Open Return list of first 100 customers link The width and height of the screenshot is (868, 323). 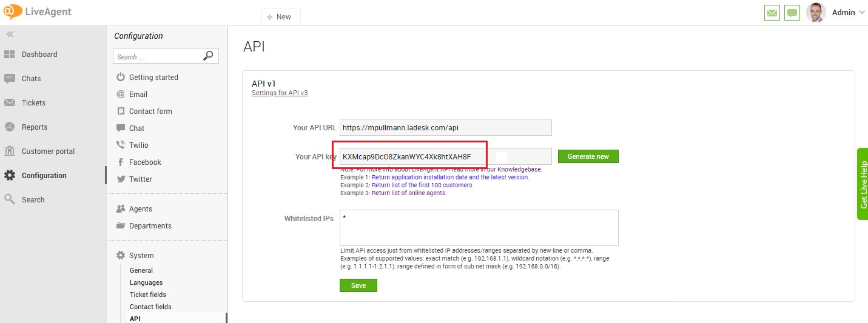tap(422, 185)
